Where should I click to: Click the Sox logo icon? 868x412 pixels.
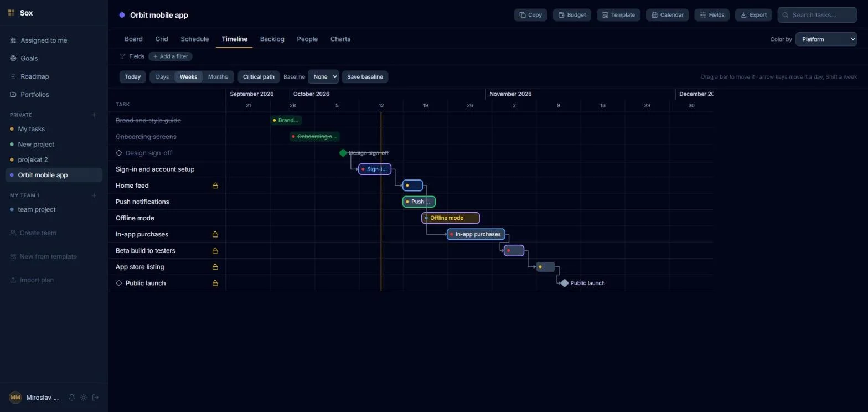(x=11, y=13)
